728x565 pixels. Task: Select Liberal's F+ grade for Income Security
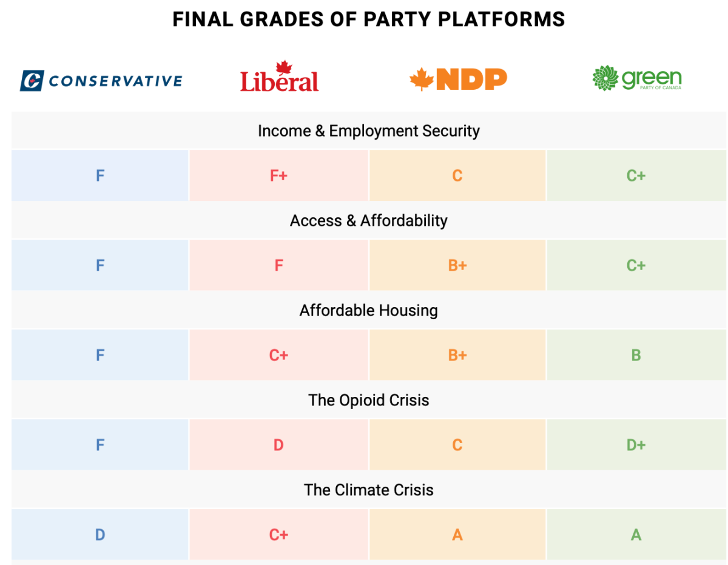(x=278, y=176)
